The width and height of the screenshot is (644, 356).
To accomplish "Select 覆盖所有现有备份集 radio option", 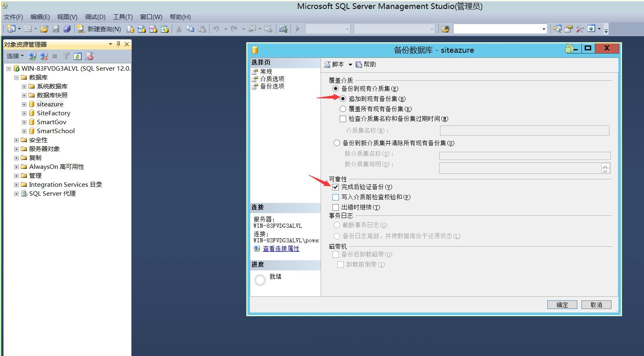I will tap(343, 109).
